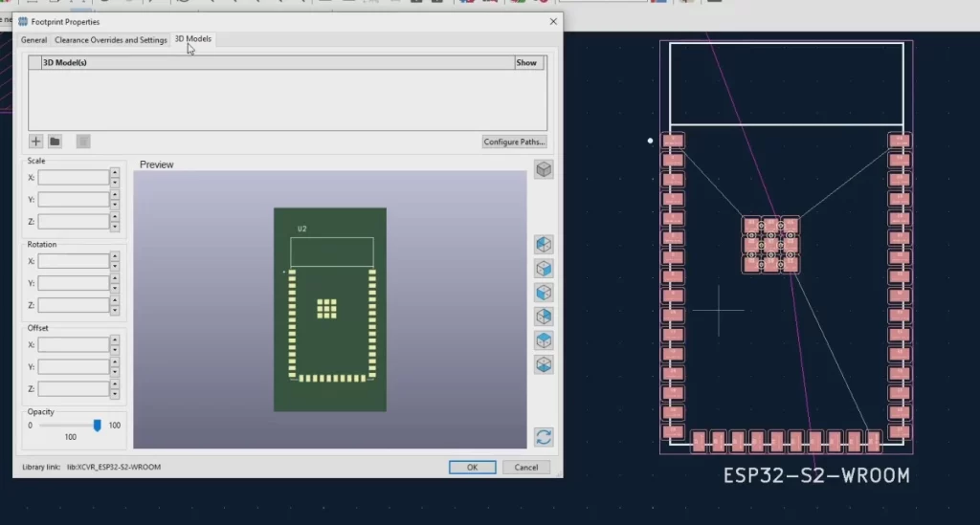Select the ESP32-S2-WROOM text on the PCB canvas
This screenshot has width=980, height=525.
click(x=816, y=475)
